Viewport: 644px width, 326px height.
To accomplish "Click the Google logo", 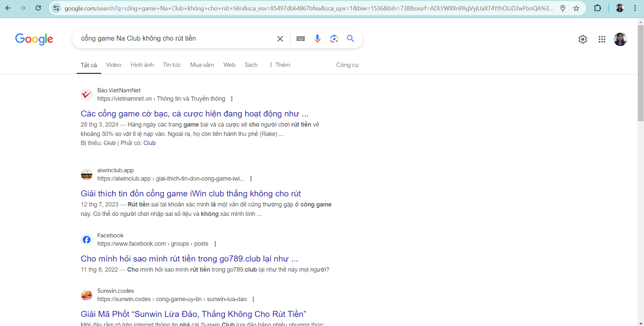I will point(34,39).
